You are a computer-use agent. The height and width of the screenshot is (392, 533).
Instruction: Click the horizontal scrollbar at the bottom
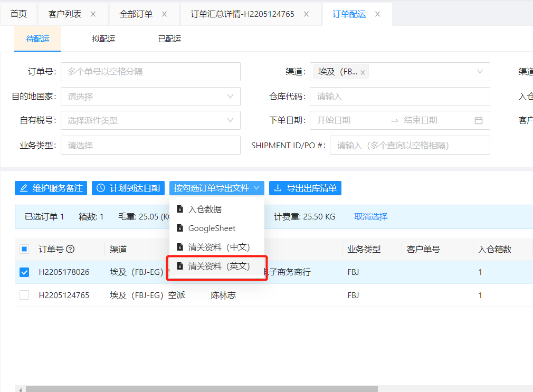pos(201,389)
